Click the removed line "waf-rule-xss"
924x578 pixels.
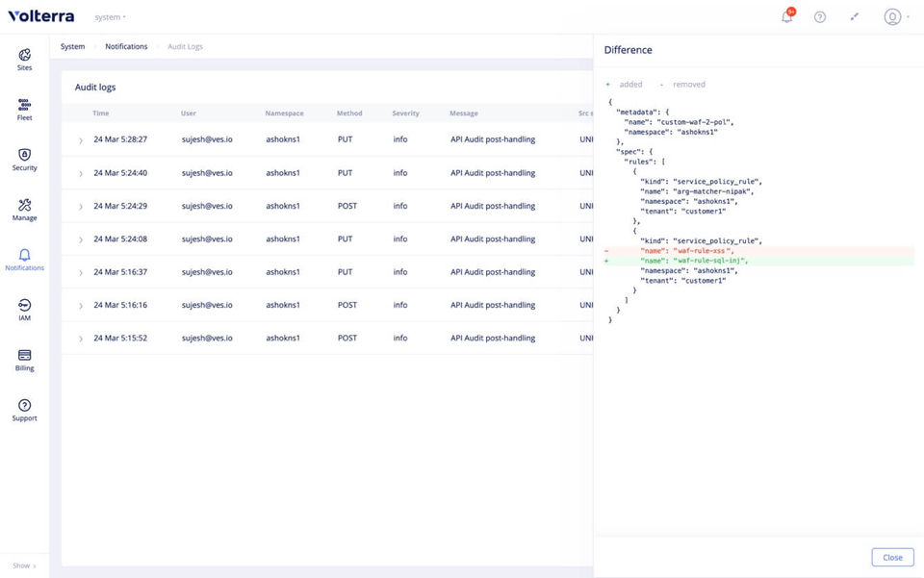[758, 251]
